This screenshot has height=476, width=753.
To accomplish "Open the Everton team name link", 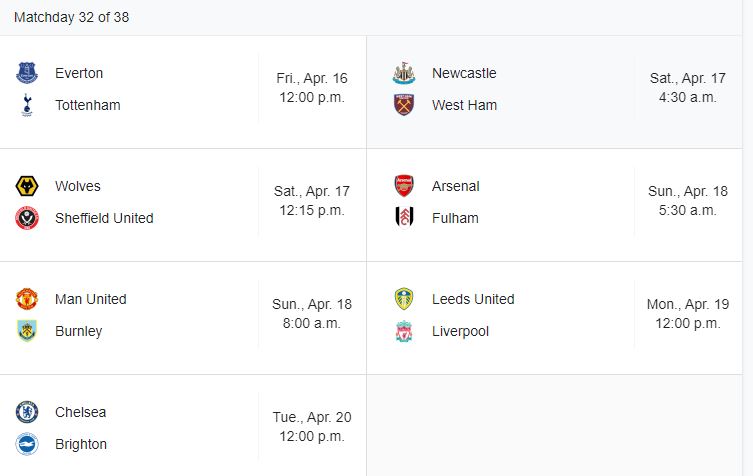I will [79, 73].
